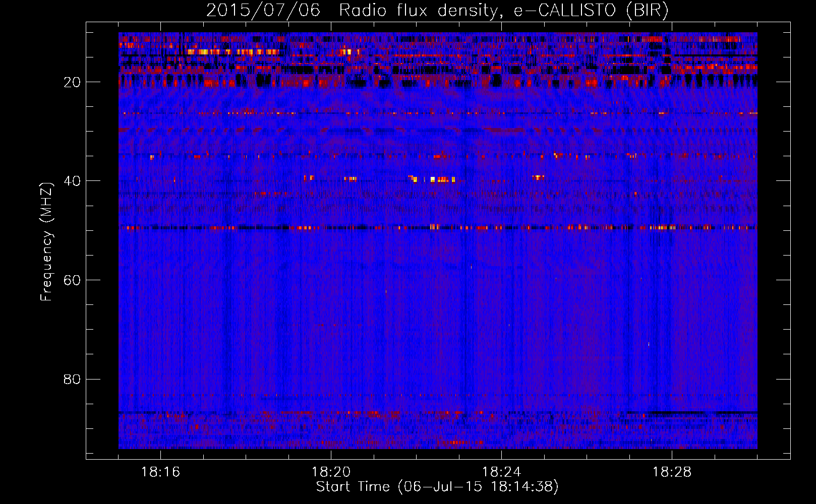816x504 pixels.
Task: Click the 'e-CALLISTO (BIR)' text in title
Action: [591, 11]
